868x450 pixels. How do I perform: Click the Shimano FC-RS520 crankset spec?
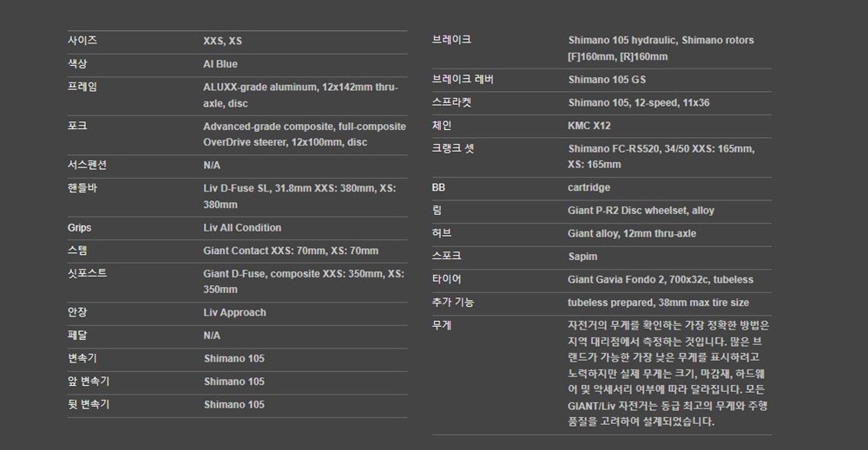click(661, 156)
